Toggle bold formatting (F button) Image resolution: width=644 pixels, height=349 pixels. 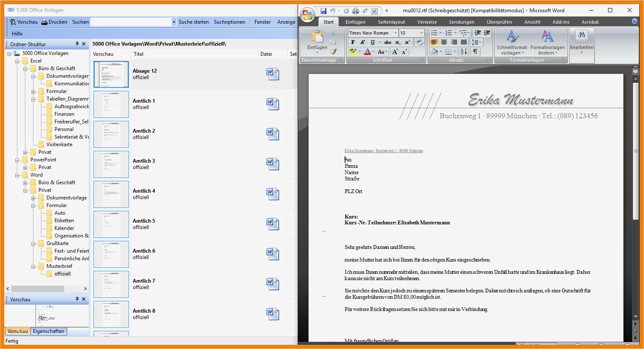pos(353,42)
